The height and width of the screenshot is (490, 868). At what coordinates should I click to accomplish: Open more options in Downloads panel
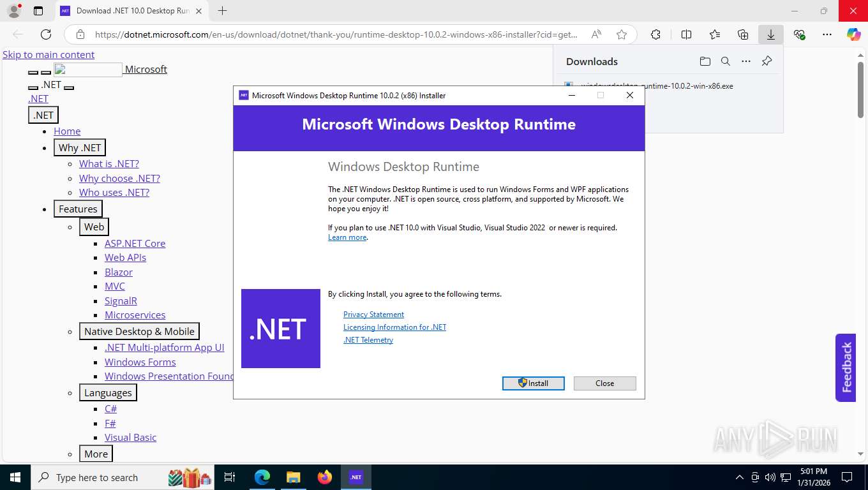(746, 61)
